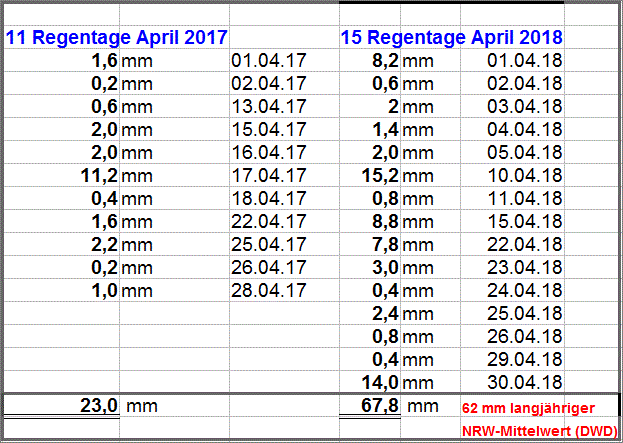This screenshot has height=443, width=623.
Task: Click the 8,8 value for 15.04.18
Action: [x=385, y=222]
